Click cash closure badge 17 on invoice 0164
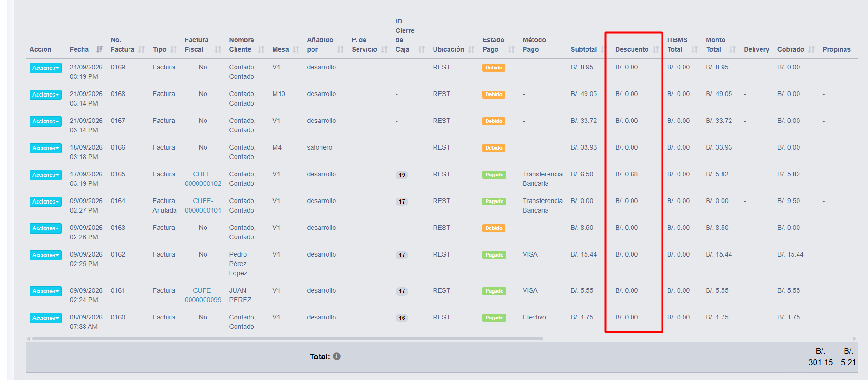 pyautogui.click(x=402, y=202)
